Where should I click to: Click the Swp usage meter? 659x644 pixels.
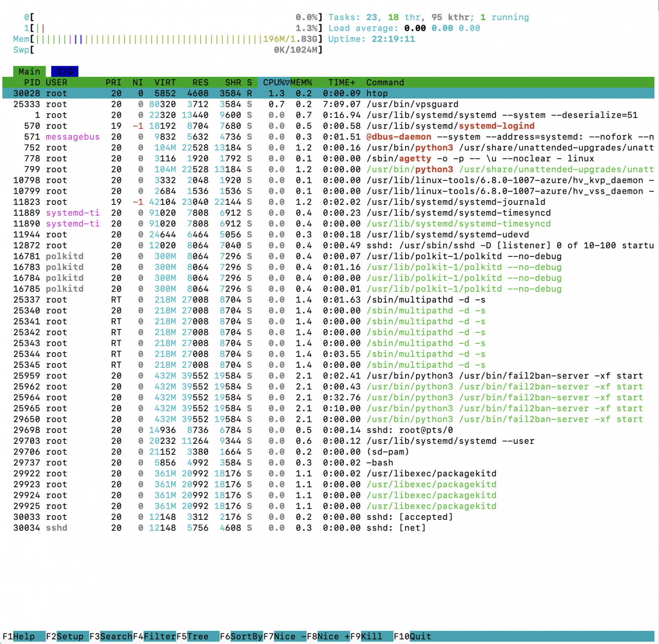coord(168,50)
